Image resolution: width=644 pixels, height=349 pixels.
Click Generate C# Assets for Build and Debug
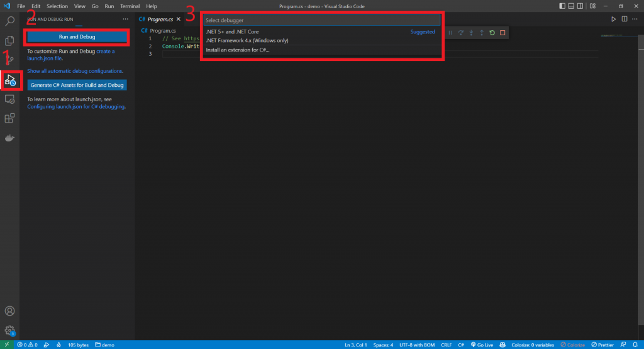77,85
